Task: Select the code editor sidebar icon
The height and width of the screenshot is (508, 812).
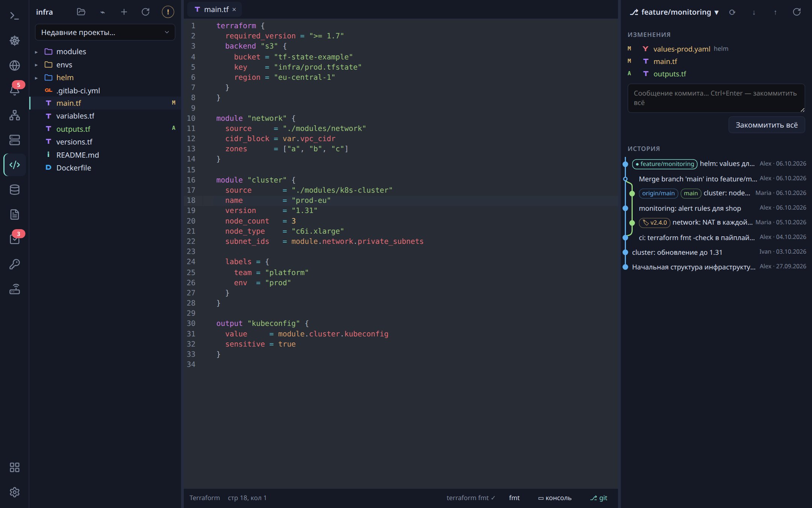Action: point(14,165)
